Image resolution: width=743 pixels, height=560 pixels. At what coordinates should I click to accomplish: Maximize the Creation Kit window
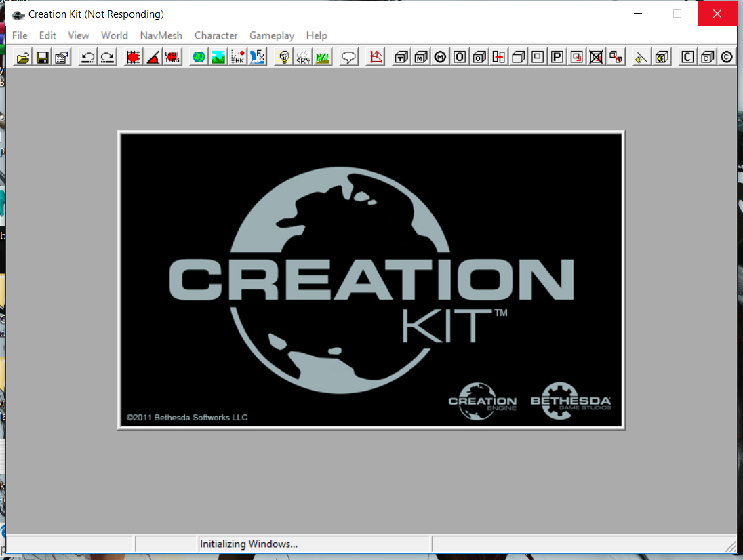coord(678,14)
